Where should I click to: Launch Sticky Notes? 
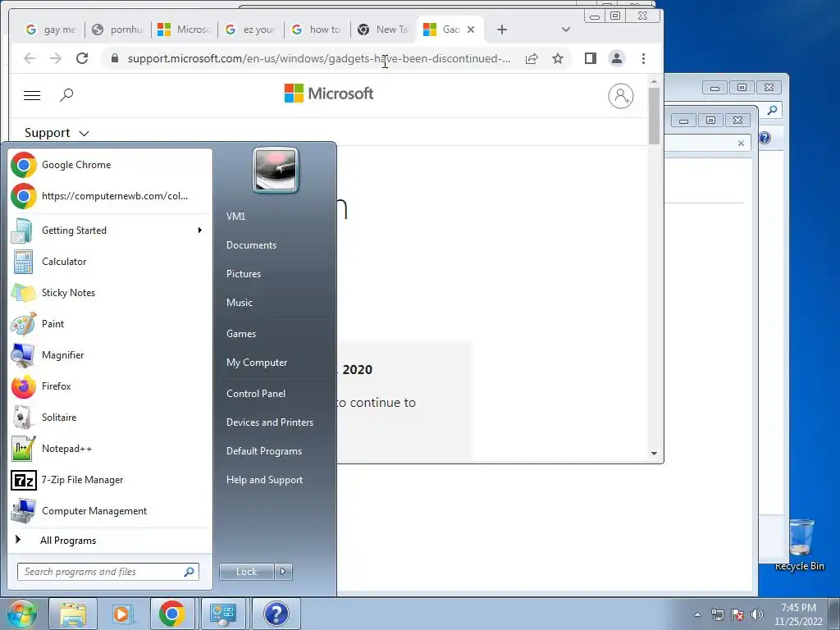[x=110, y=293]
